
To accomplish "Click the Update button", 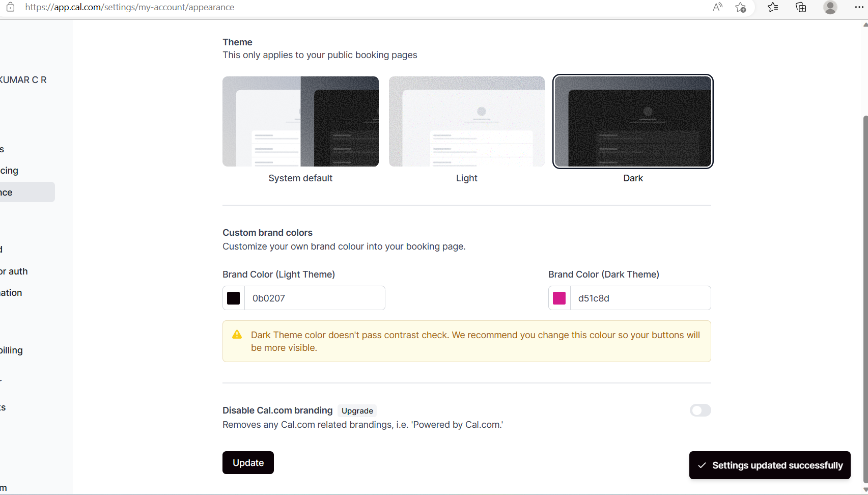I will pos(248,462).
